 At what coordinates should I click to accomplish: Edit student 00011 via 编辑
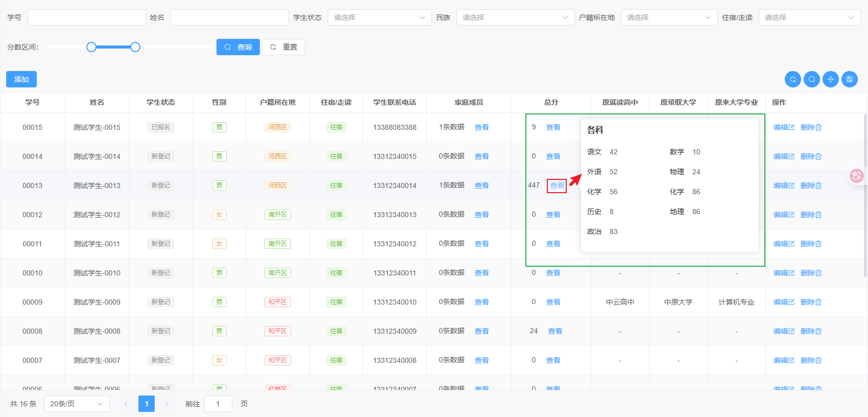click(x=784, y=244)
